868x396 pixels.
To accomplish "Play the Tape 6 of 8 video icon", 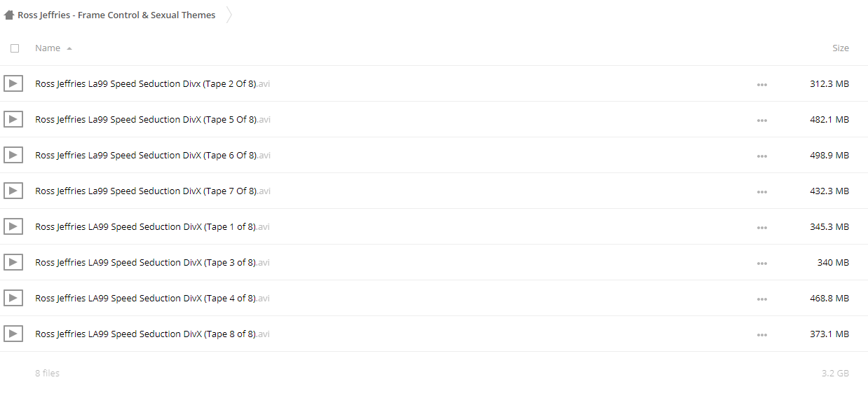I will 13,155.
